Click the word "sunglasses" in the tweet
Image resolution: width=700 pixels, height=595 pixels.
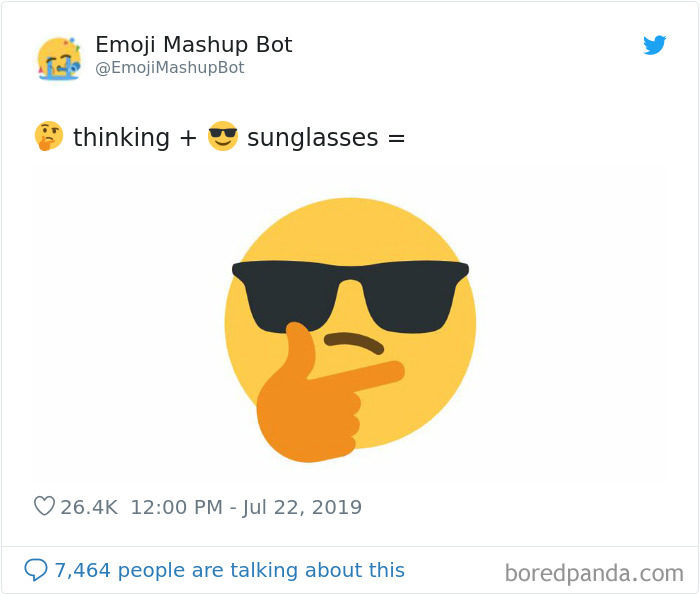click(x=311, y=137)
